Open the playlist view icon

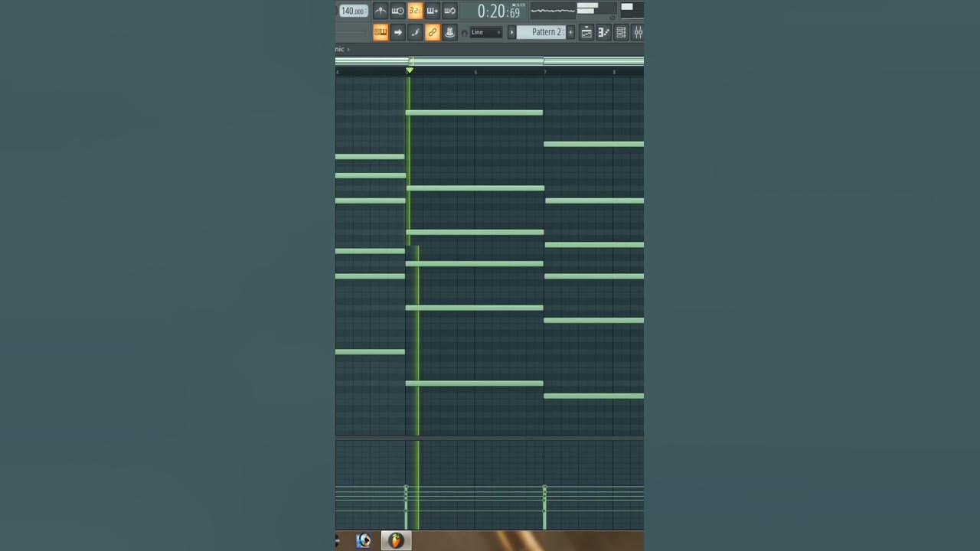586,32
